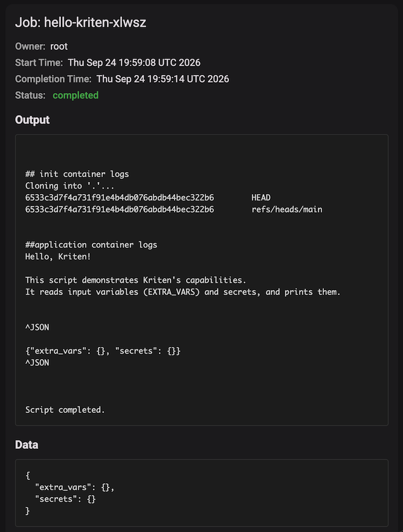Click the Completion Time timestamp value

click(163, 79)
